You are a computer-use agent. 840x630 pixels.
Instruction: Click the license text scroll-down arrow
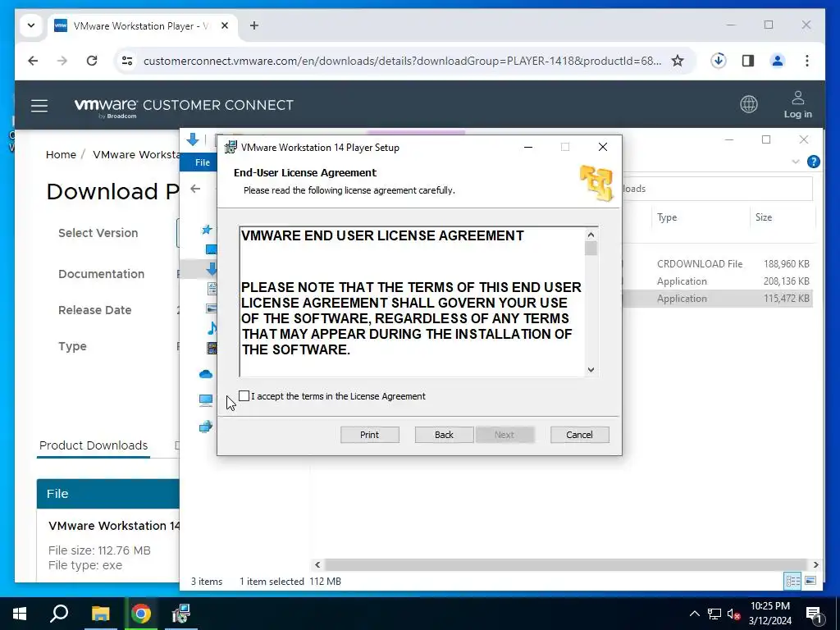(x=591, y=370)
